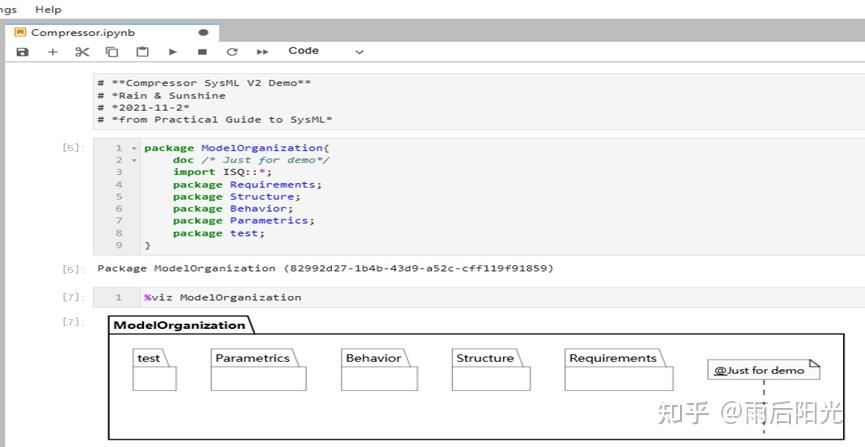Image resolution: width=865 pixels, height=447 pixels.
Task: Restart the kernel
Action: (x=232, y=52)
